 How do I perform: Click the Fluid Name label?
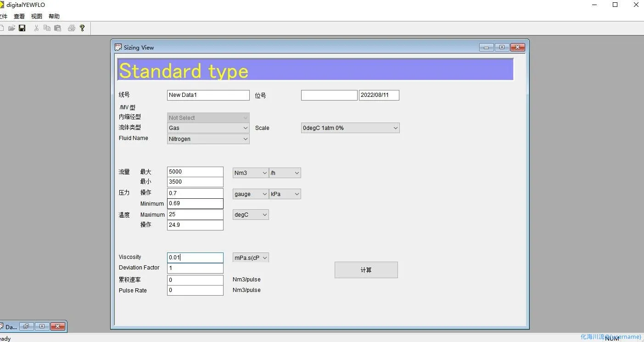pyautogui.click(x=134, y=138)
